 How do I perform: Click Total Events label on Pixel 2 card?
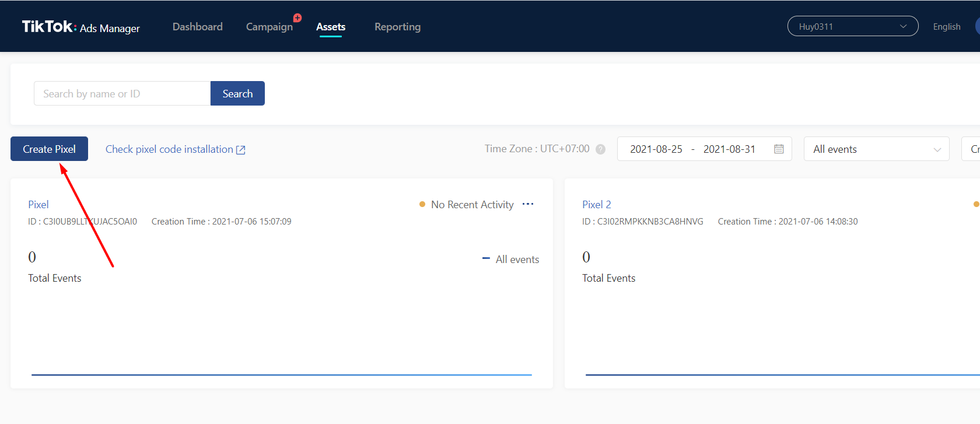click(x=609, y=278)
